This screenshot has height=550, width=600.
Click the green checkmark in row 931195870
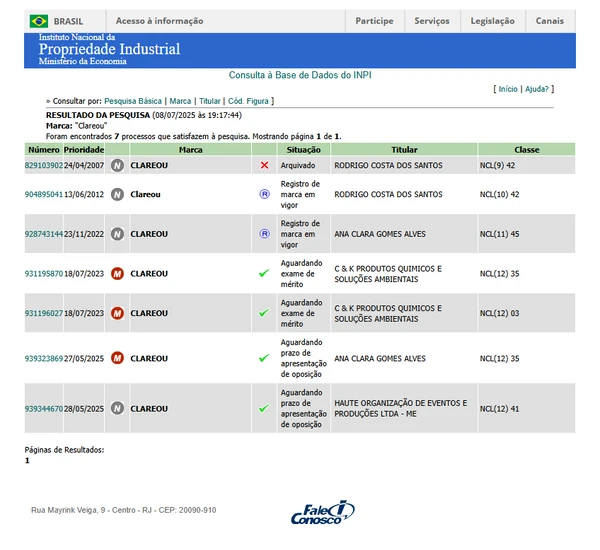pyautogui.click(x=264, y=273)
